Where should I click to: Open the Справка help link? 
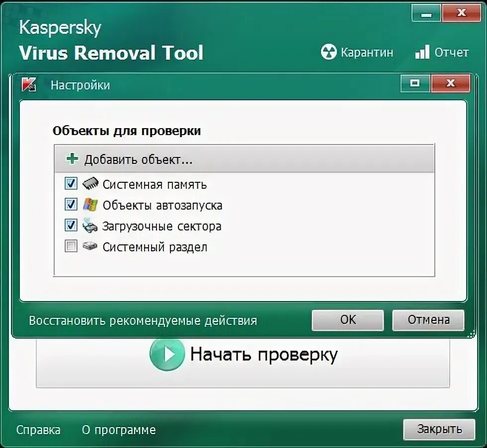tap(38, 430)
